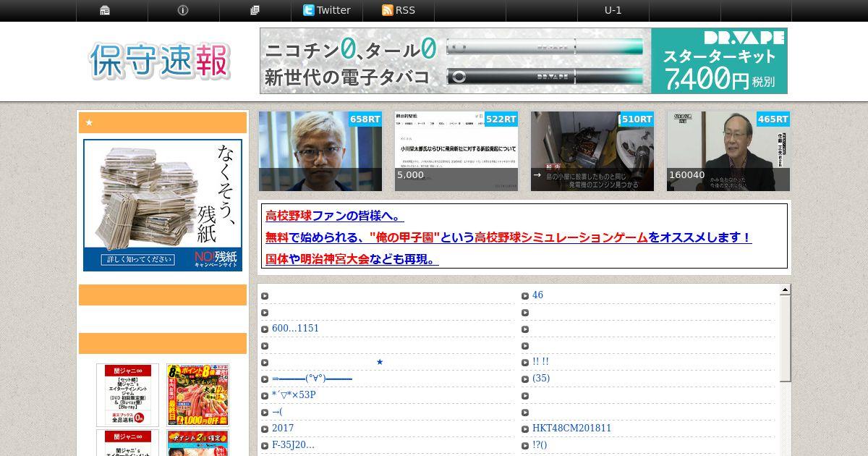
Task: Open the 465RT article thumbnail
Action: (728, 151)
